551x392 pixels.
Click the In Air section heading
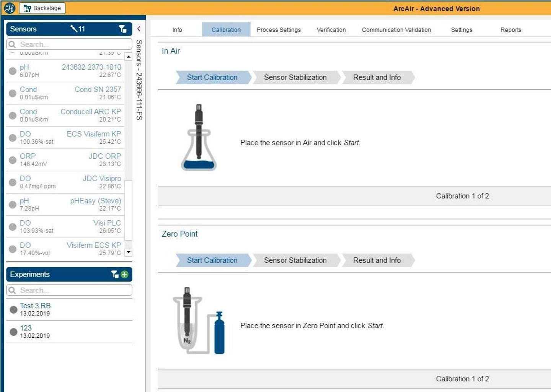[171, 51]
